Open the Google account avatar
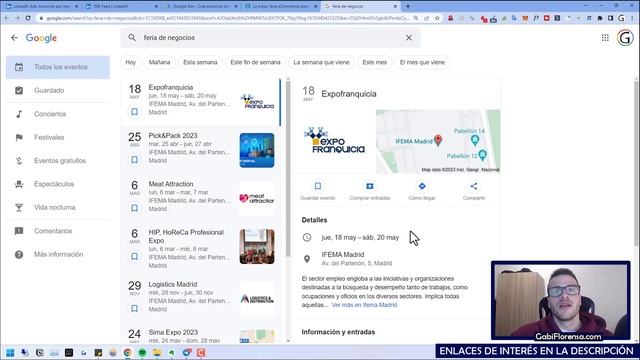Image resolution: width=640 pixels, height=360 pixels. point(625,38)
